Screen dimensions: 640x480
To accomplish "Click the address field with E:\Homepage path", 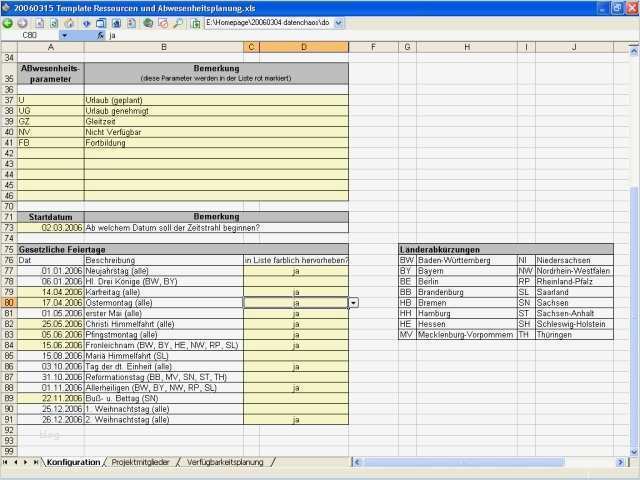I will (x=269, y=23).
